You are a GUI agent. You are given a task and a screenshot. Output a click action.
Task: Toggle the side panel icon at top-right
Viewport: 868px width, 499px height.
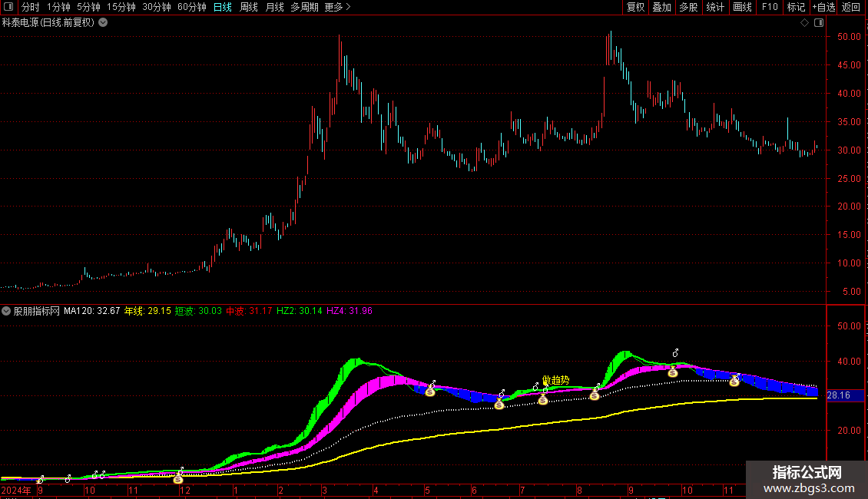coord(819,23)
